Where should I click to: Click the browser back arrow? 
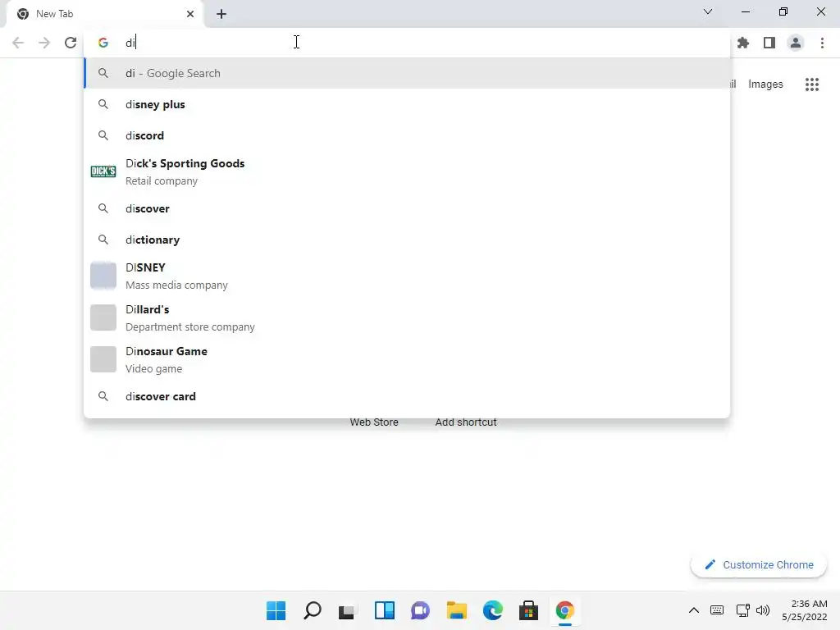pyautogui.click(x=18, y=43)
